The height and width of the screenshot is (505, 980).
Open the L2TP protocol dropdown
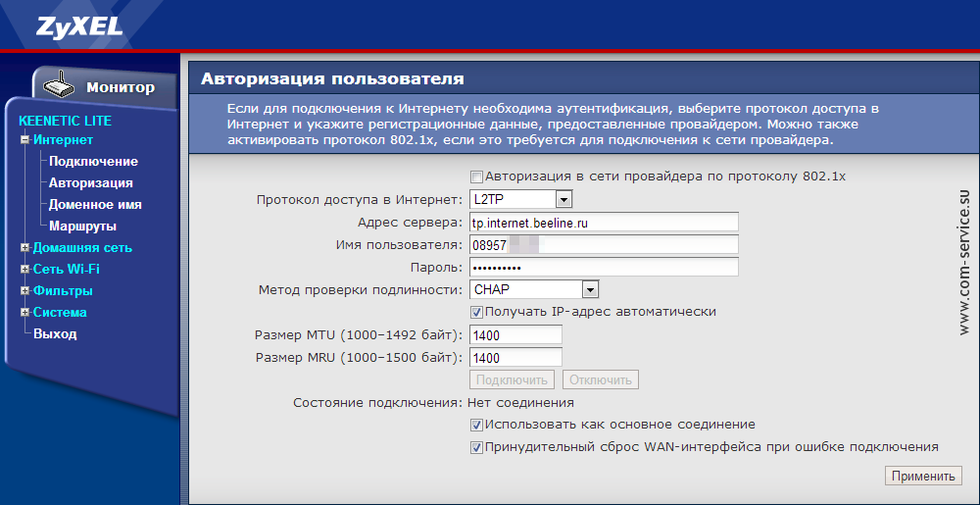pyautogui.click(x=563, y=200)
